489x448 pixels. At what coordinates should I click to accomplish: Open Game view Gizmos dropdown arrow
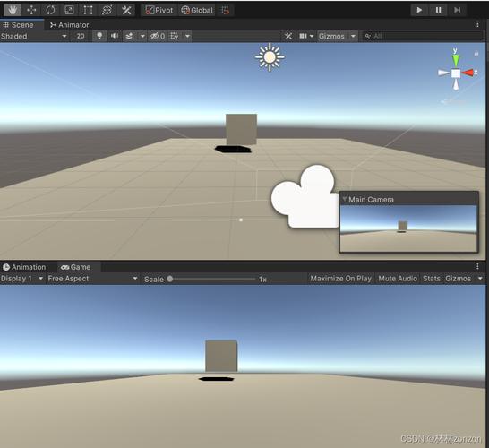pyautogui.click(x=480, y=279)
